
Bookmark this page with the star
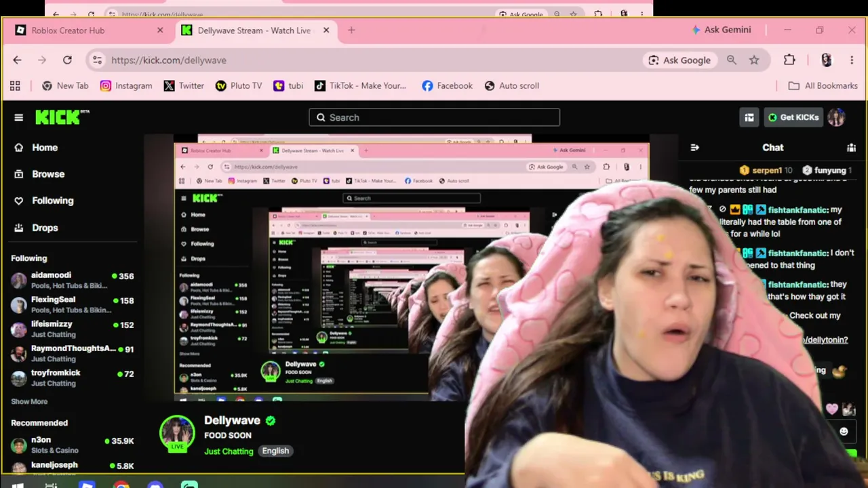point(754,60)
